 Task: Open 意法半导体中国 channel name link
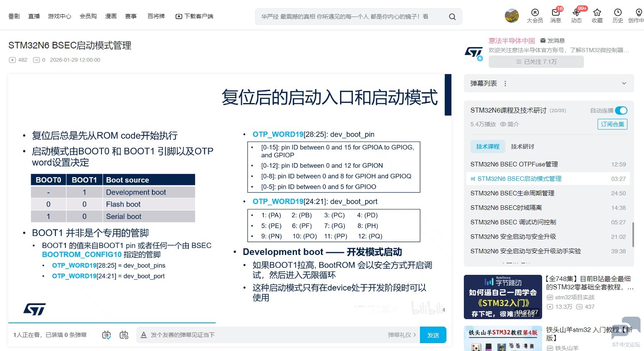click(512, 41)
